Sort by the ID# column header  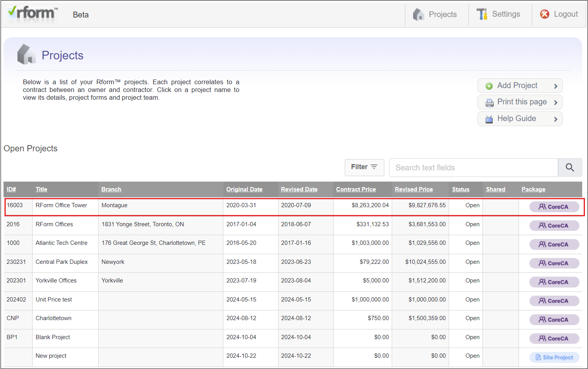(11, 189)
